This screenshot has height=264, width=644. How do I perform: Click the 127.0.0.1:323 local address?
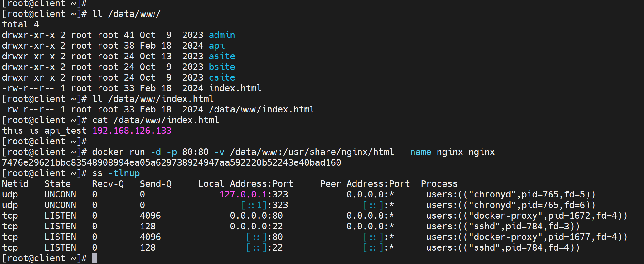click(254, 194)
